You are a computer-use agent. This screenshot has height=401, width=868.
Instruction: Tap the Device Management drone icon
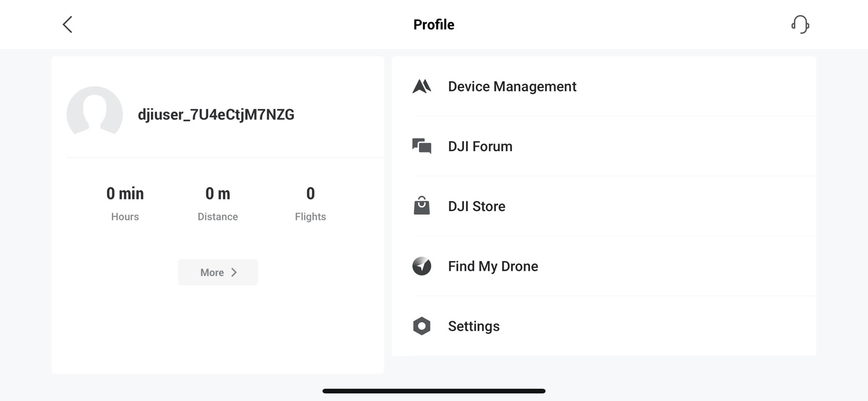click(421, 86)
